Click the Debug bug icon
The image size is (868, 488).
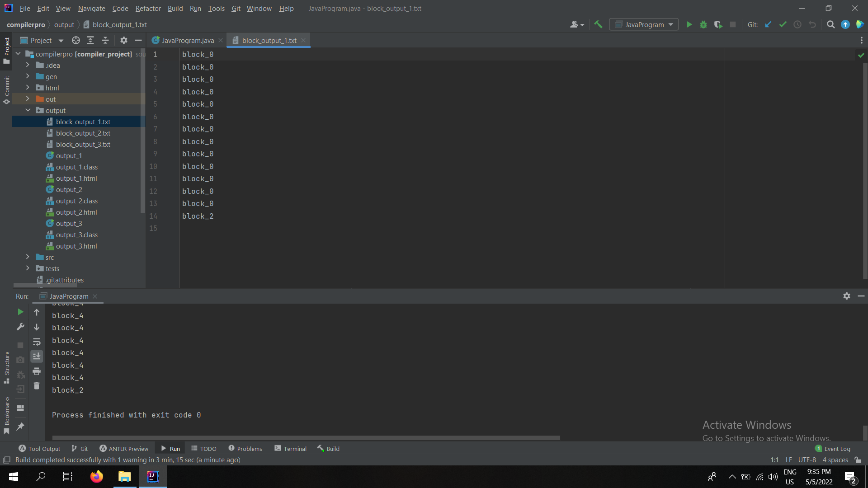coord(703,25)
